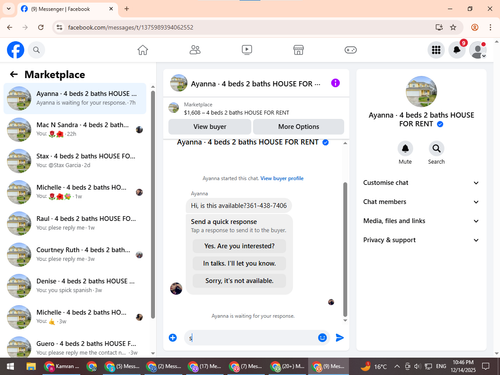Open the Stax conversation
Viewport: 500px width, 375px height.
(75, 161)
